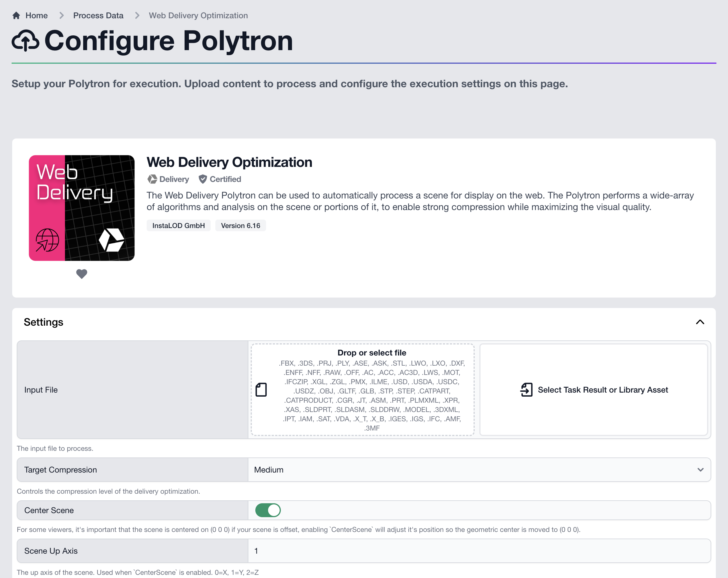Select Web Delivery Optimization in the breadcrumb

pyautogui.click(x=198, y=15)
